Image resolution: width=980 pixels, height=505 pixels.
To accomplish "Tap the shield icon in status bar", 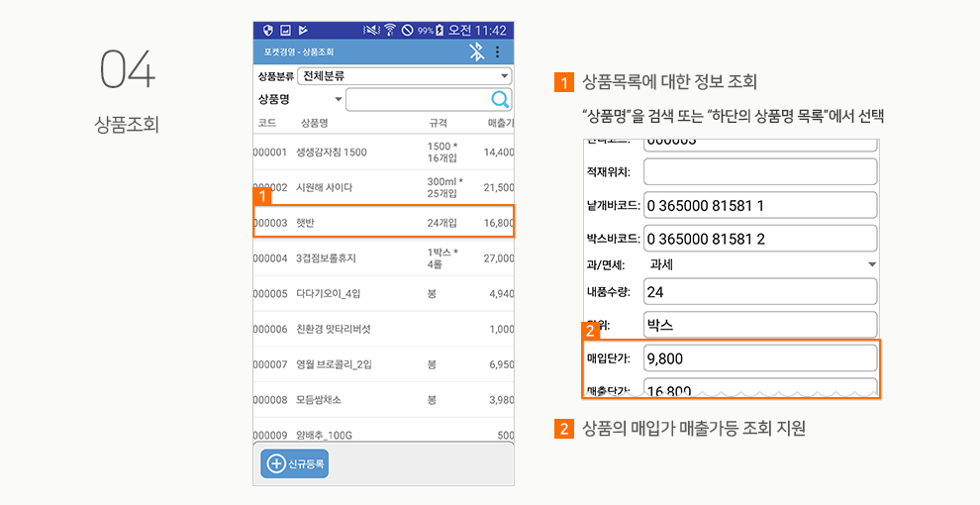I will click(x=268, y=30).
